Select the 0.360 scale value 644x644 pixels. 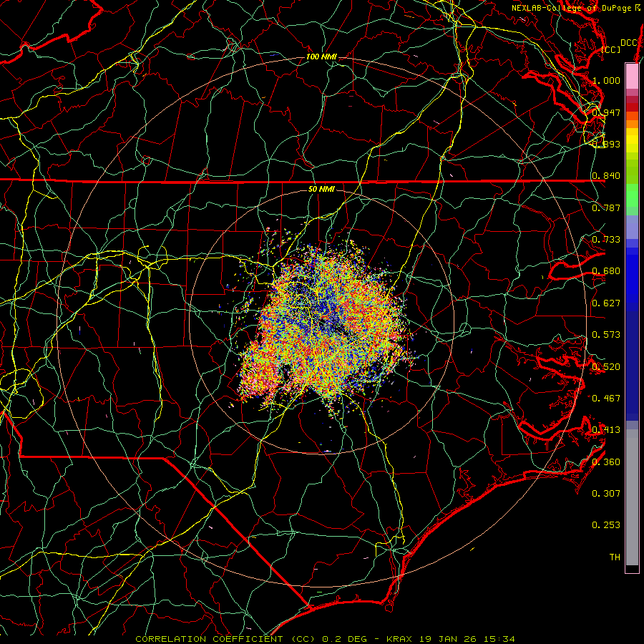click(606, 462)
